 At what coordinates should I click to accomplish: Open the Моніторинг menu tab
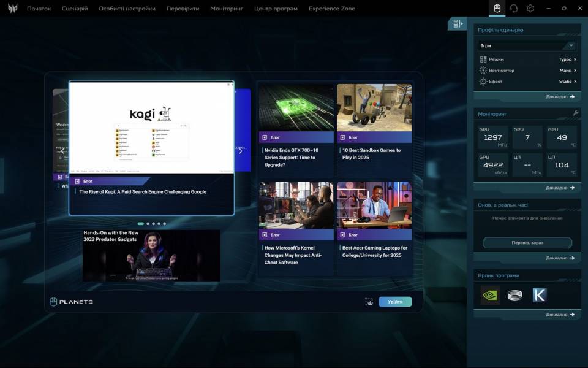[x=227, y=9]
